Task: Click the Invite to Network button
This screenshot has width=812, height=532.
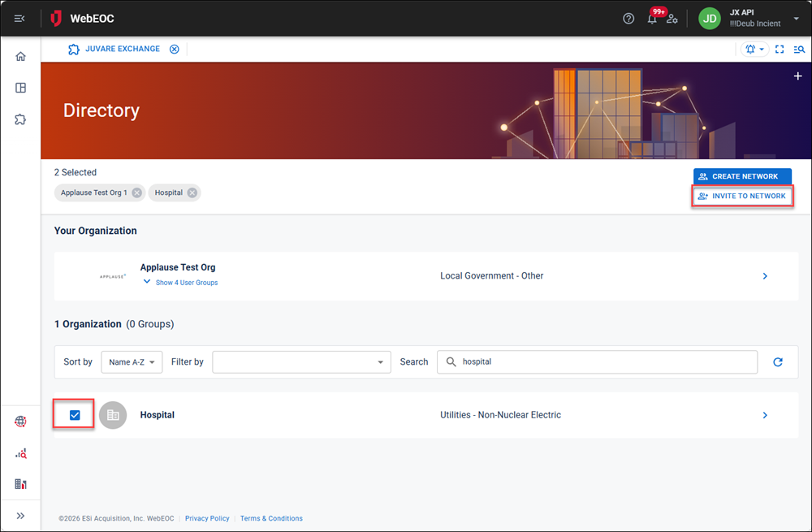Action: 742,196
